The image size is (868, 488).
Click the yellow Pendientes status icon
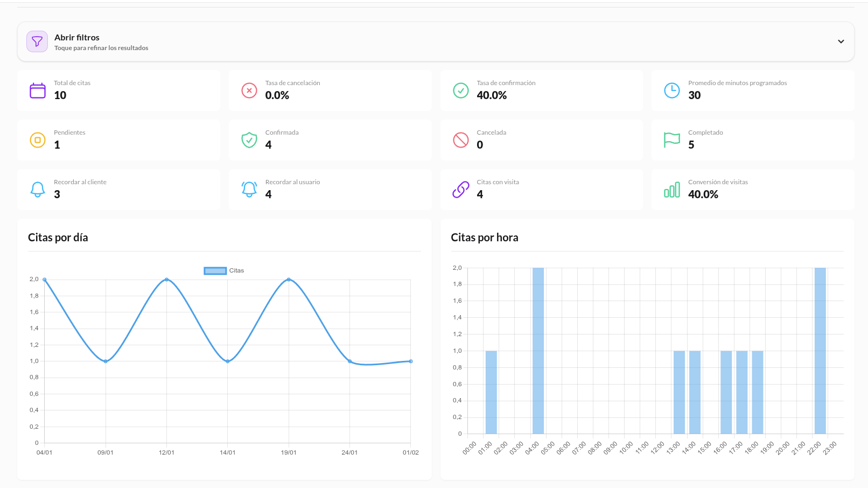pyautogui.click(x=37, y=140)
